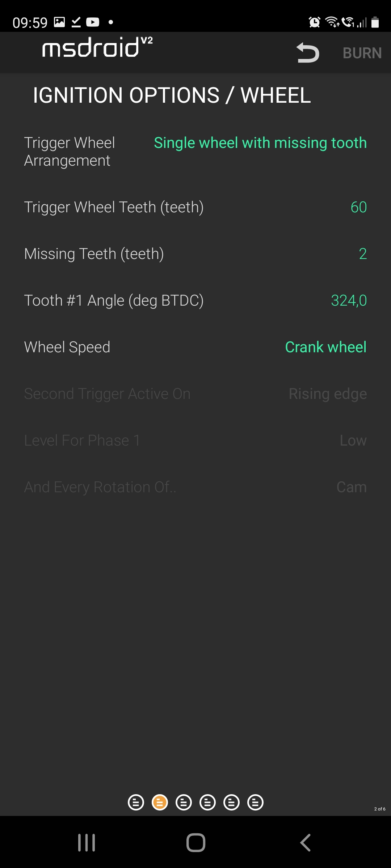This screenshot has width=391, height=868.
Task: Edit Trigger Wheel Teeth value 60
Action: pyautogui.click(x=358, y=207)
